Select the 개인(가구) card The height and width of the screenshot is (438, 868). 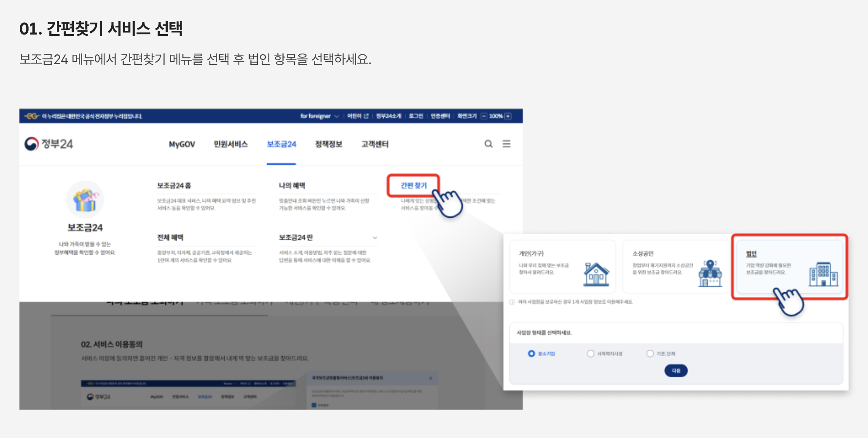[563, 267]
